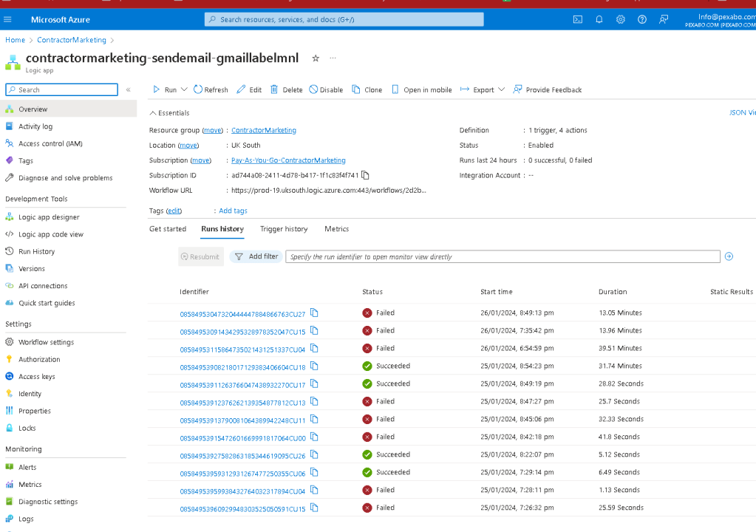Open Access control (IAM)
756x532 pixels.
coord(50,143)
